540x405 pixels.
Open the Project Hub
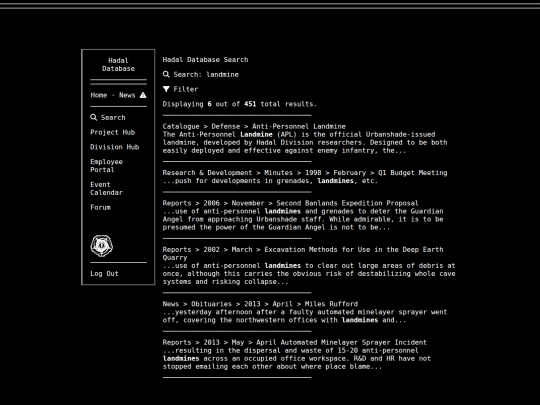(113, 132)
